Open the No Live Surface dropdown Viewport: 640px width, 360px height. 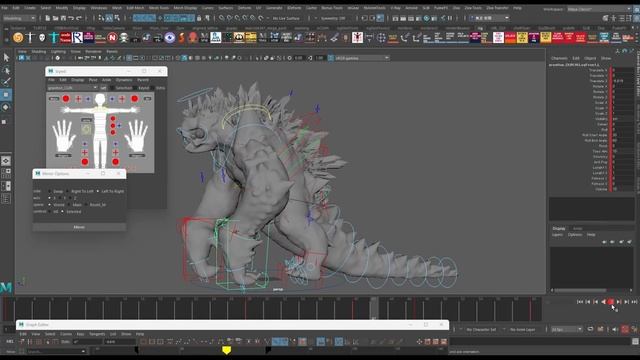287,18
